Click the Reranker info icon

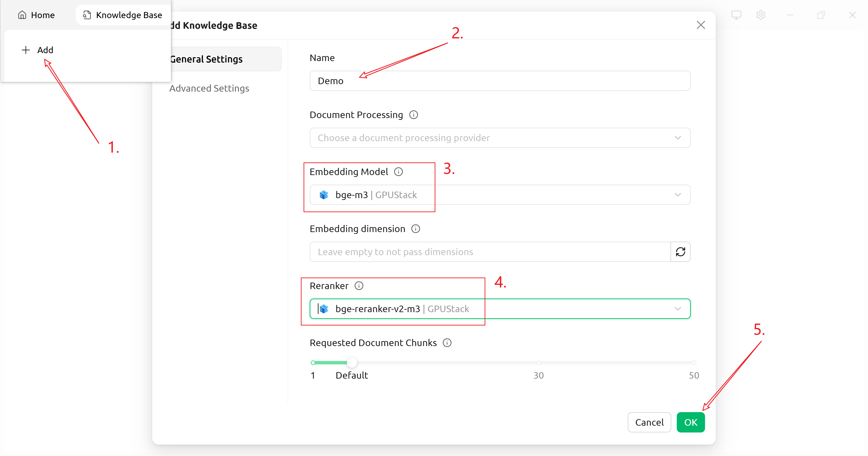tap(359, 286)
